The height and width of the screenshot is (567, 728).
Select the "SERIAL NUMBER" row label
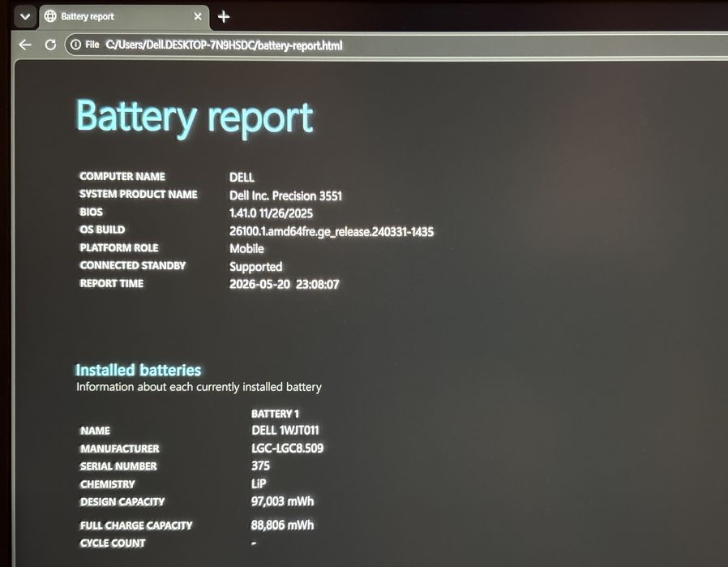(118, 466)
